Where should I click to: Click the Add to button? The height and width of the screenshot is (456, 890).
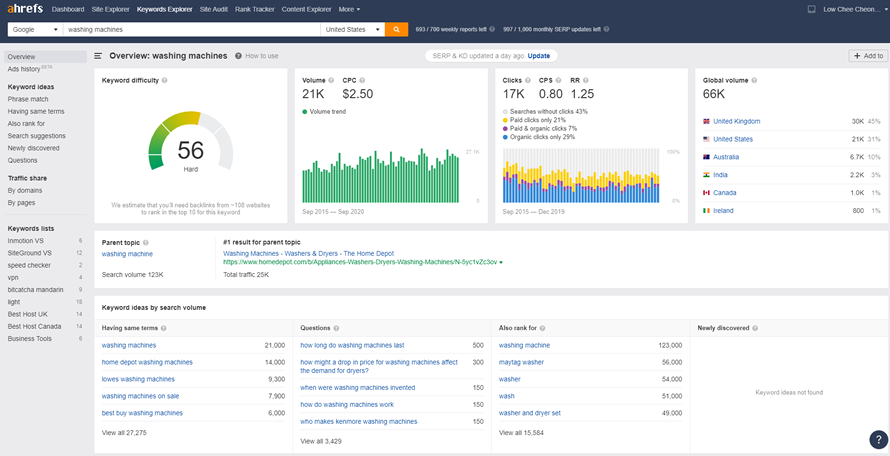867,56
